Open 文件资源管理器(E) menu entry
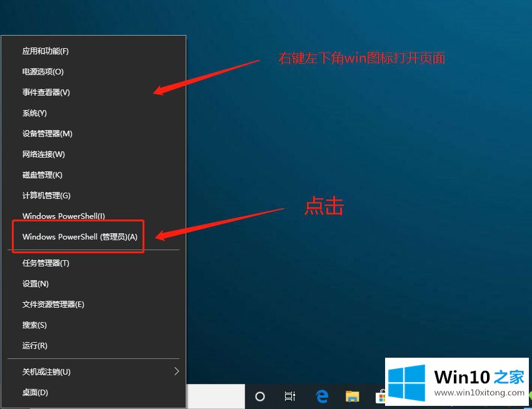Image resolution: width=532 pixels, height=409 pixels. [x=53, y=304]
